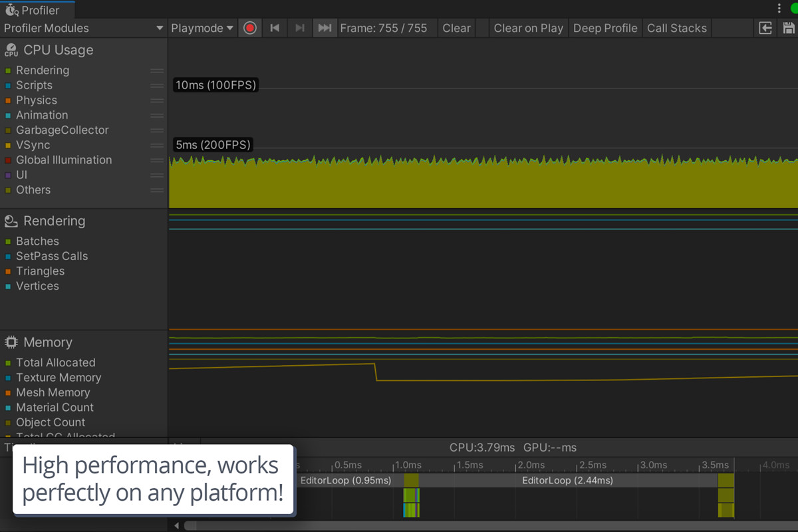Screen dimensions: 798x532
Task: Click the Object Count color swatch
Action: tap(8, 423)
